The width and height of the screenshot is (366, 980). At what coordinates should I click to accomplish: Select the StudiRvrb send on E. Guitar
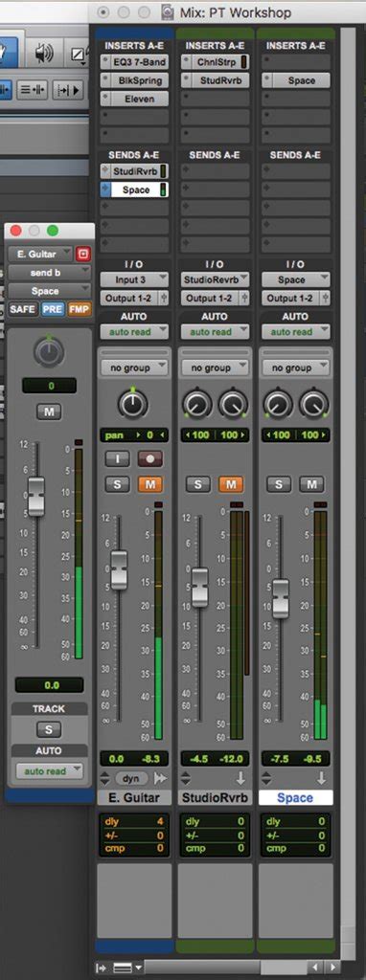click(x=134, y=172)
